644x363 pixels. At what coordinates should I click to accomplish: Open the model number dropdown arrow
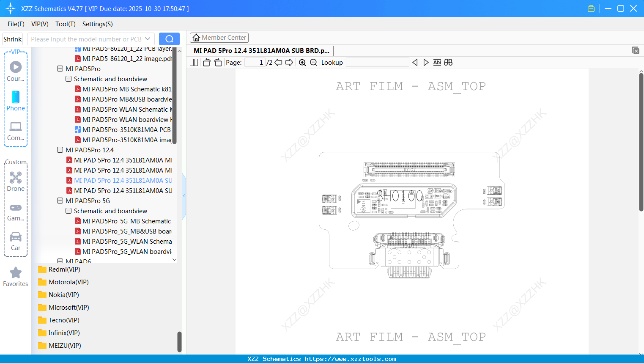148,39
